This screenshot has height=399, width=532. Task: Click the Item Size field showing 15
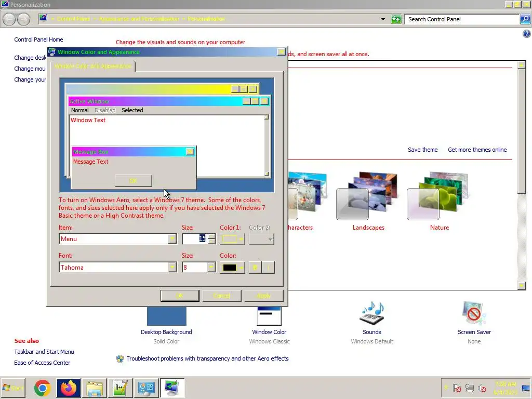195,238
